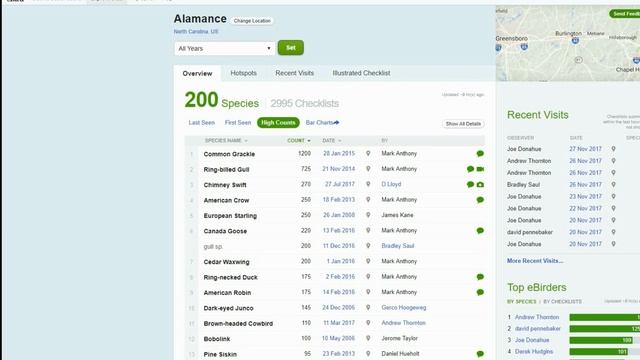Open map pin for david pennebaker 20 Nov 2017 visit
640x360 pixels.
coord(613,232)
